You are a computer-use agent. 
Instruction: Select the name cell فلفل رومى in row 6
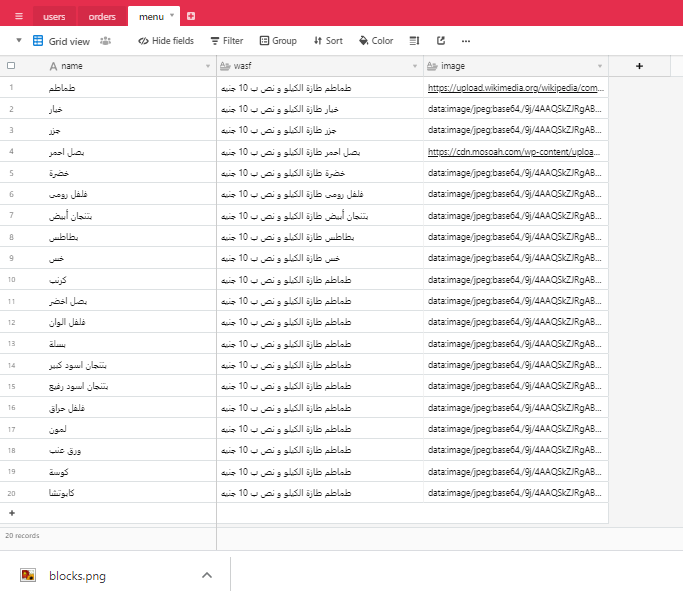coord(129,194)
